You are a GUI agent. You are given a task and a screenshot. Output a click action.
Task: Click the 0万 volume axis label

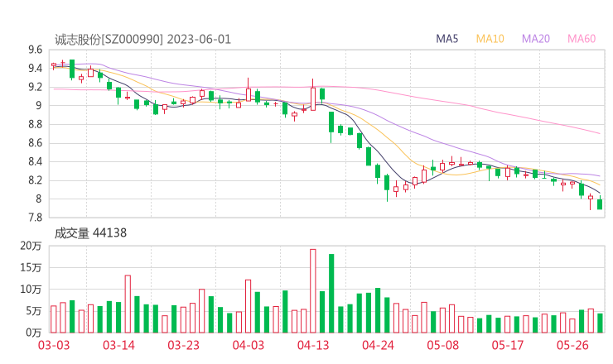point(34,333)
